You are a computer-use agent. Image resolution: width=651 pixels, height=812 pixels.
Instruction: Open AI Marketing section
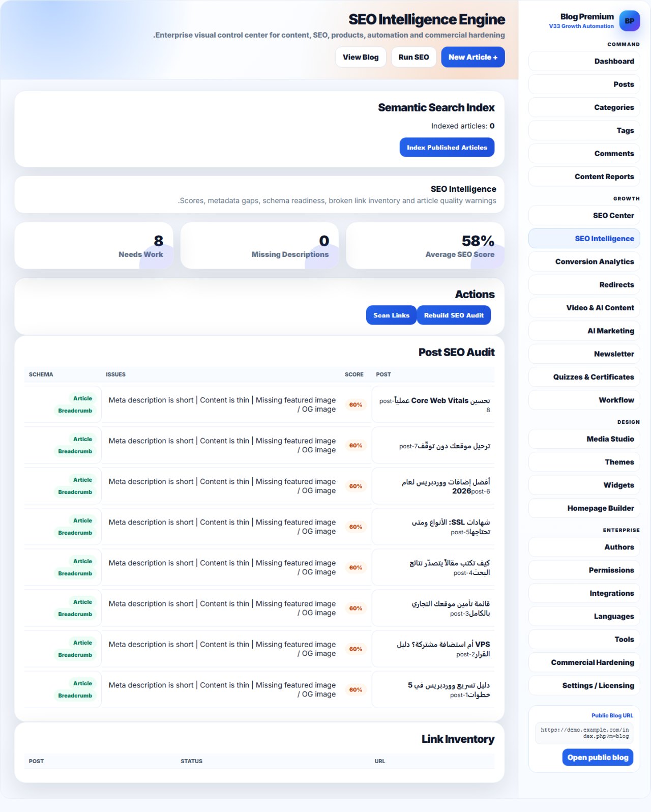(x=584, y=331)
